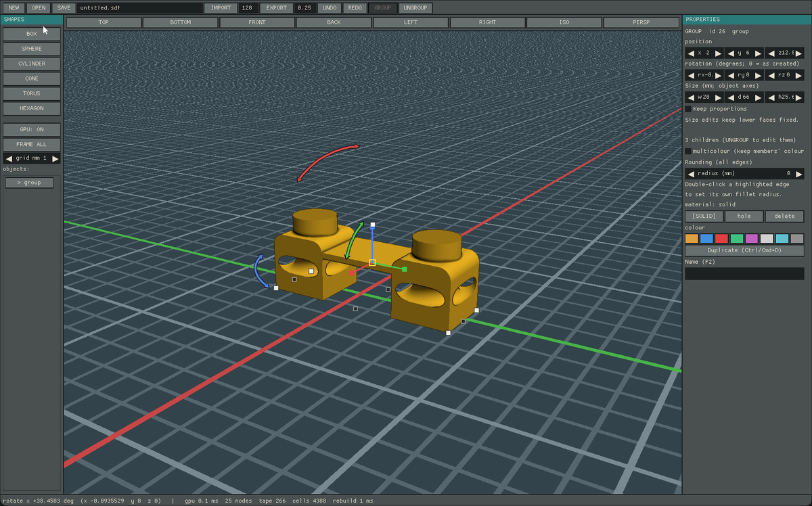Decrease the rx rotation with the left arrow
The image size is (812, 506).
point(691,75)
